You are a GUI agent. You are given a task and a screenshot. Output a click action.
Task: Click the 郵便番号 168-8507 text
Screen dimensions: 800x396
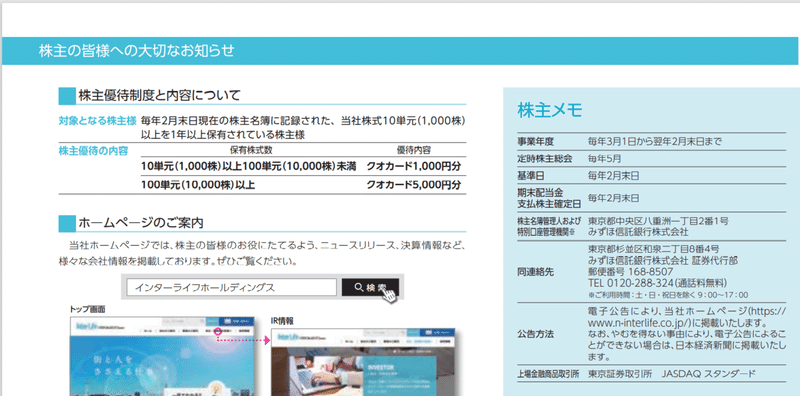coord(630,271)
